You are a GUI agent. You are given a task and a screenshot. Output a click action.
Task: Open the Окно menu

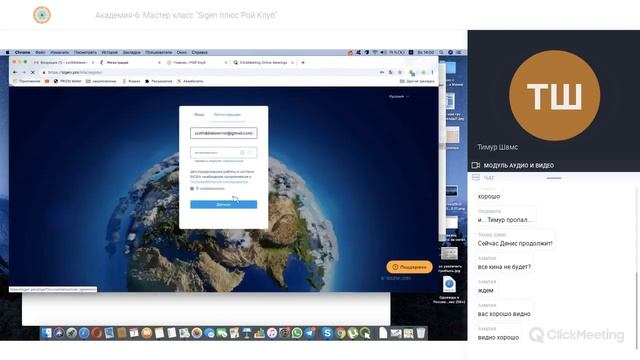tap(182, 52)
